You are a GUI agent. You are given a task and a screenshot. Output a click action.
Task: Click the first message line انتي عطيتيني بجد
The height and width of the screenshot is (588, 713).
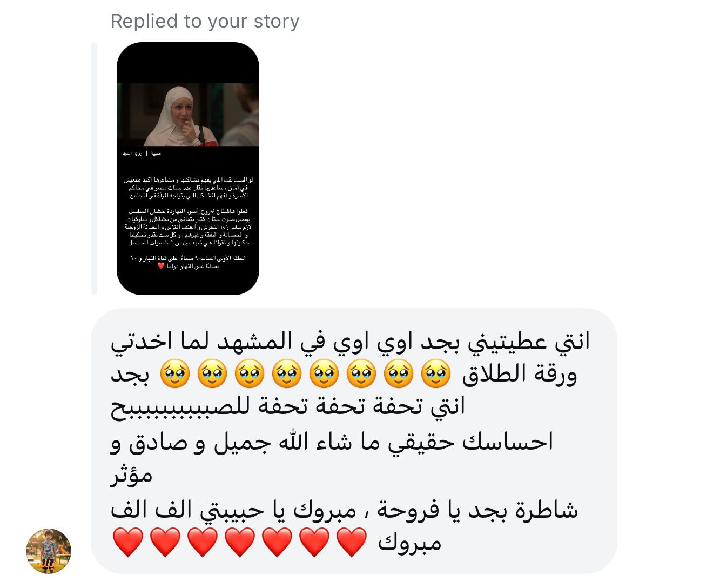tap(350, 342)
